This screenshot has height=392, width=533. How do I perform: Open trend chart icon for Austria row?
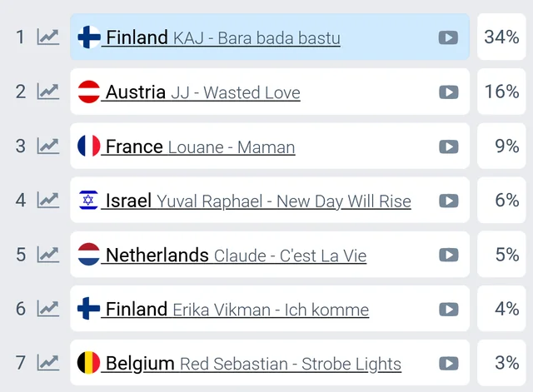48,92
